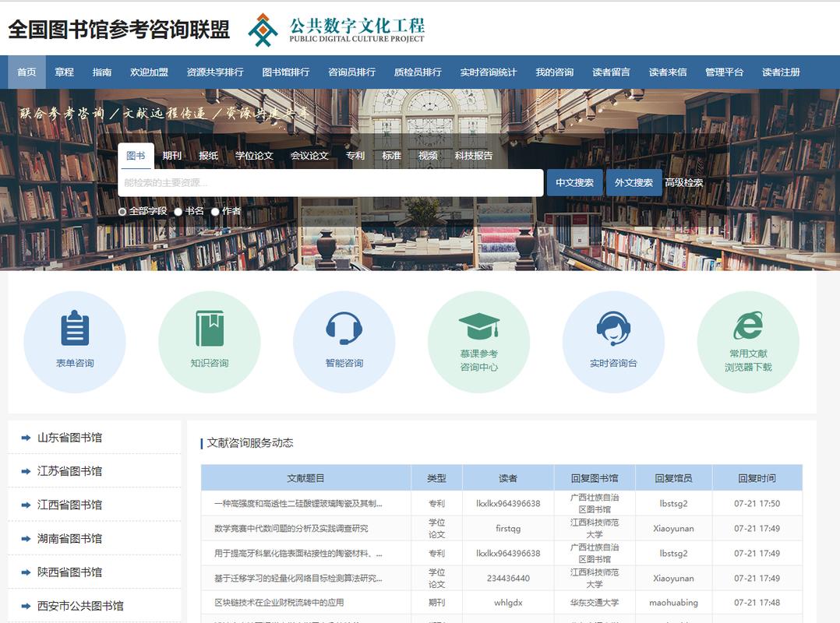Click the 中文搜索 button

click(x=574, y=182)
